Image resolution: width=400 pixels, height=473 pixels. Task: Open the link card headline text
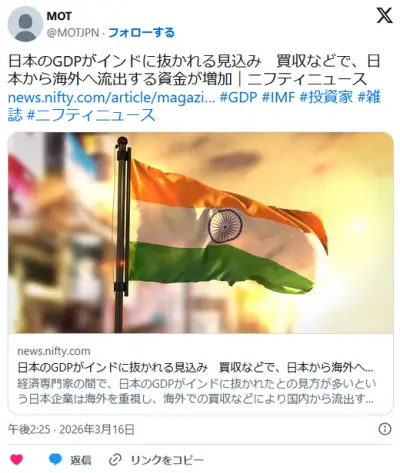(195, 367)
